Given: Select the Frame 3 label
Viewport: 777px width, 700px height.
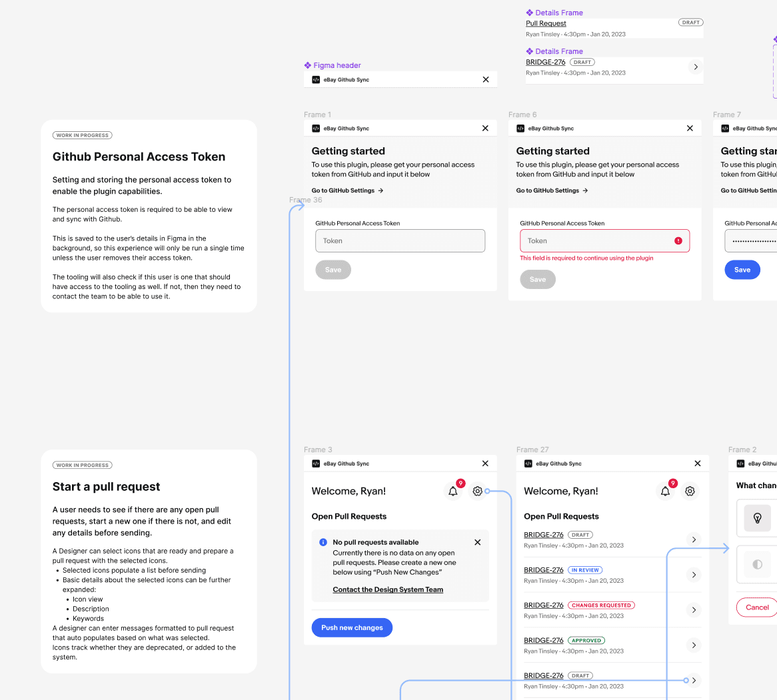Looking at the screenshot, I should [x=318, y=450].
